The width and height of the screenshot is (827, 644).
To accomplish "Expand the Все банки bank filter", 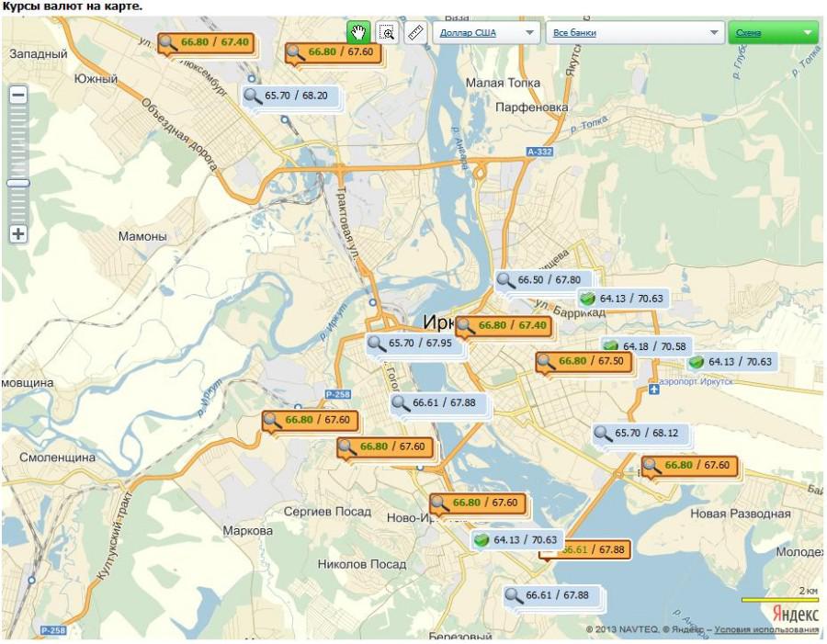I will point(714,33).
